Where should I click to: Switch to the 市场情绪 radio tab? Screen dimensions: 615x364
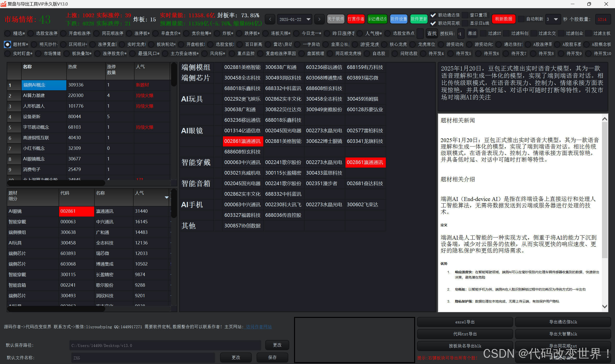(x=38, y=54)
